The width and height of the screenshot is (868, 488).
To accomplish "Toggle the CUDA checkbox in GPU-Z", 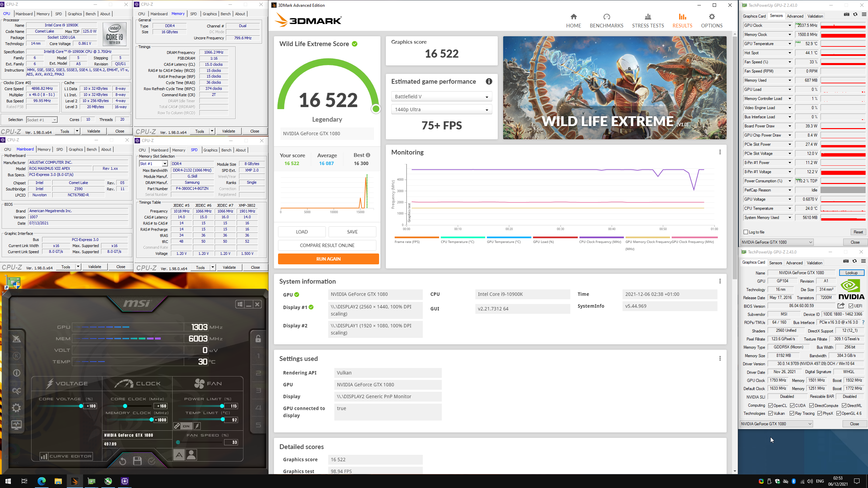I will pos(792,406).
